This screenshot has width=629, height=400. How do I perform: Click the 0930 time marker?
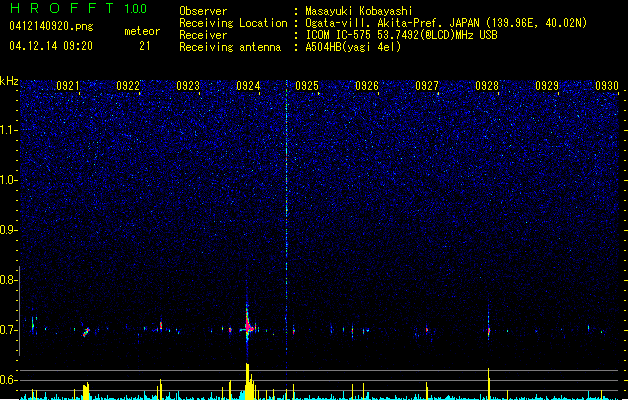(607, 85)
